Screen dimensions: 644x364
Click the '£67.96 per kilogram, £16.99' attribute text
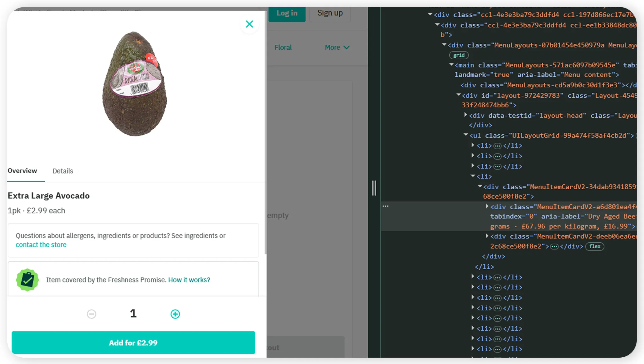click(574, 226)
